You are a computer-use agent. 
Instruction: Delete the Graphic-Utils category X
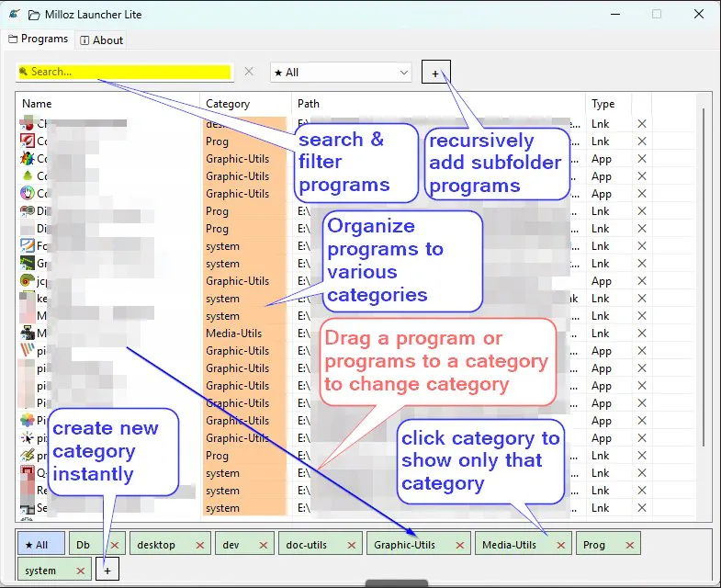pos(460,545)
